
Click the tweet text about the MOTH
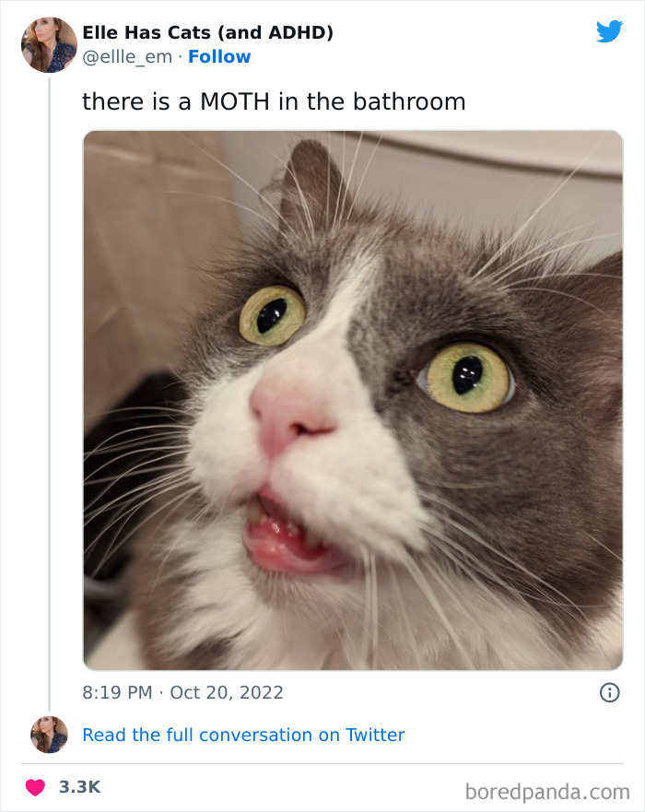(x=274, y=101)
